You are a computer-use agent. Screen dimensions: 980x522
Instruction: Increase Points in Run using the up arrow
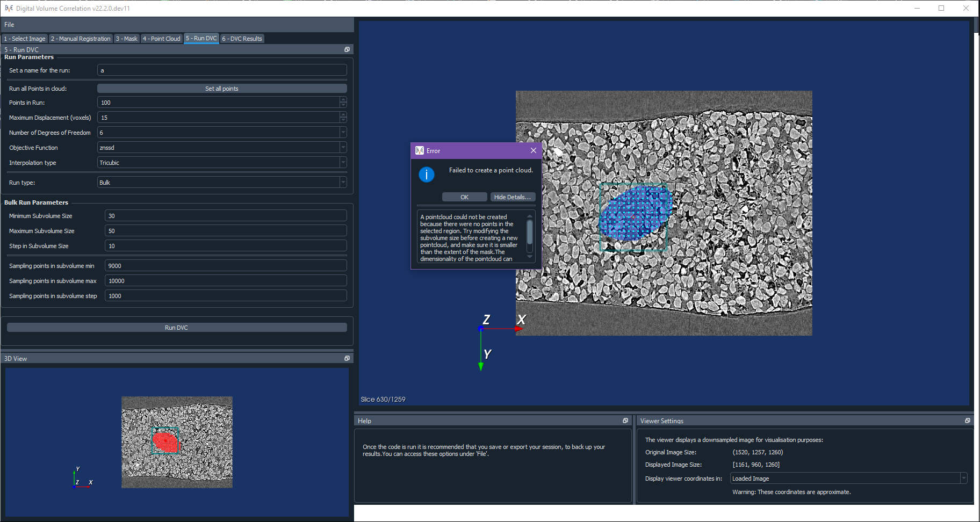(x=343, y=99)
